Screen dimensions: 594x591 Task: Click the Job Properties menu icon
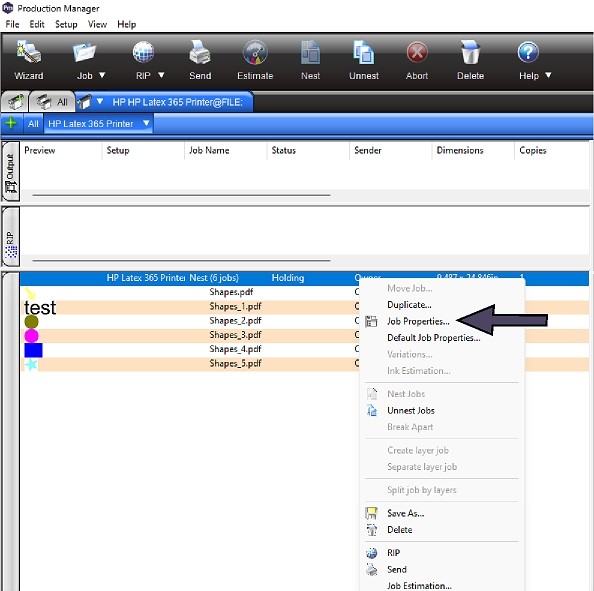[x=371, y=321]
